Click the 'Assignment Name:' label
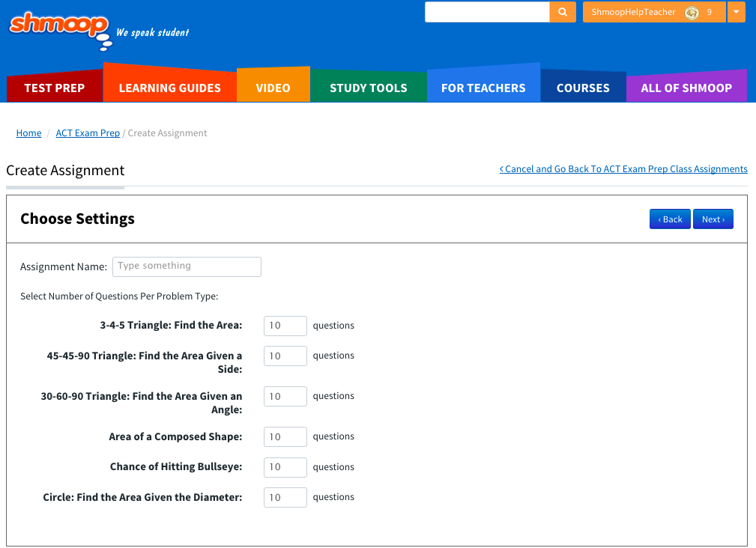This screenshot has height=548, width=756. (64, 267)
